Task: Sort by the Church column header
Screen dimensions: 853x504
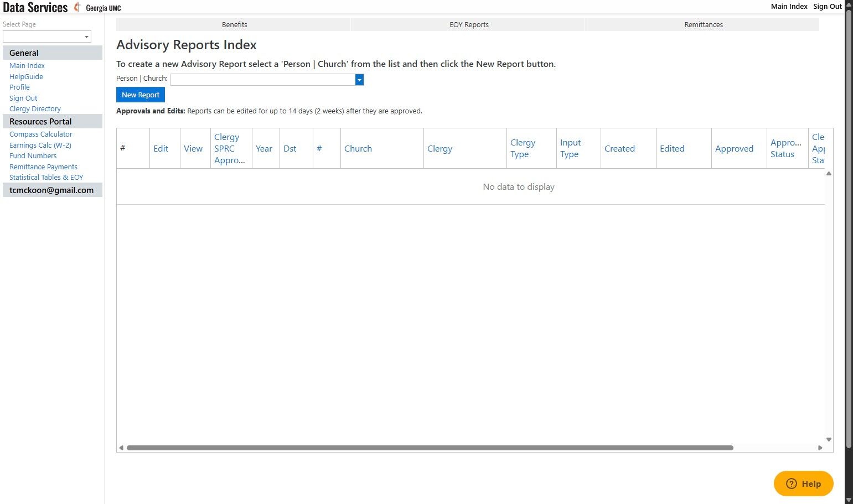Action: [358, 148]
